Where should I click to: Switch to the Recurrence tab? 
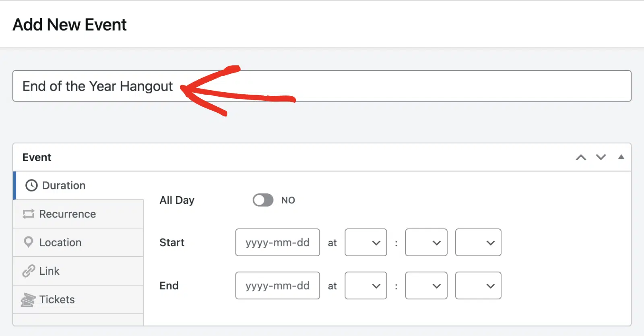pos(78,214)
